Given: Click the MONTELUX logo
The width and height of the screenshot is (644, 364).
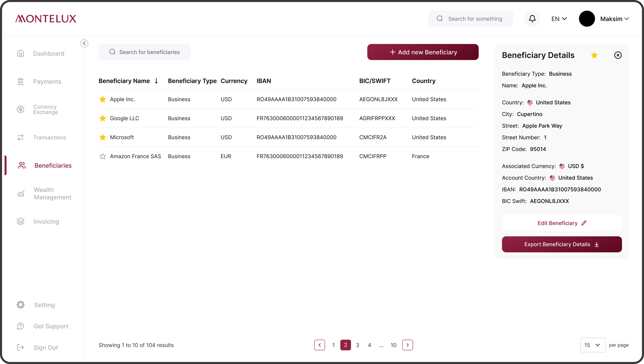Looking at the screenshot, I should click(46, 19).
